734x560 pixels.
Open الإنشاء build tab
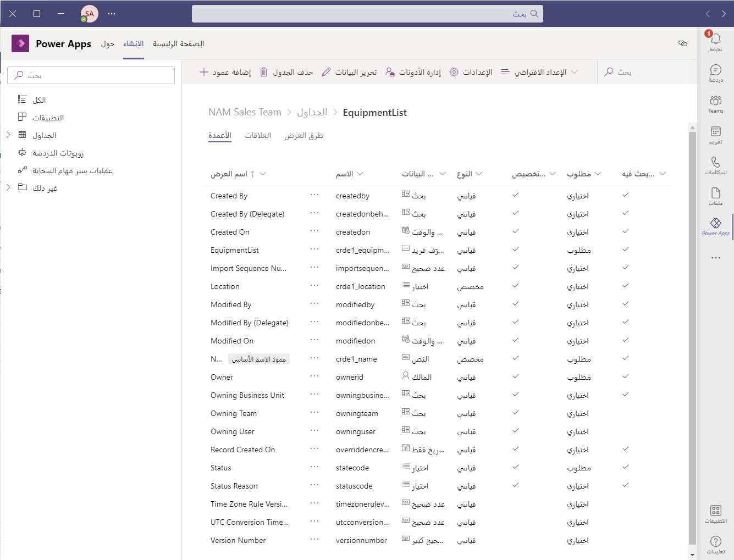[134, 43]
